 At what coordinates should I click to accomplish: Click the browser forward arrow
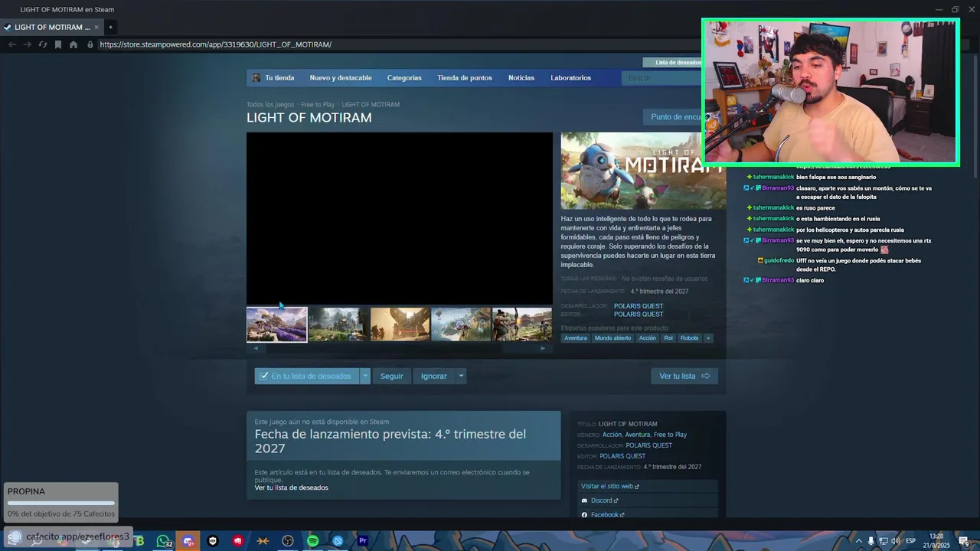[28, 44]
